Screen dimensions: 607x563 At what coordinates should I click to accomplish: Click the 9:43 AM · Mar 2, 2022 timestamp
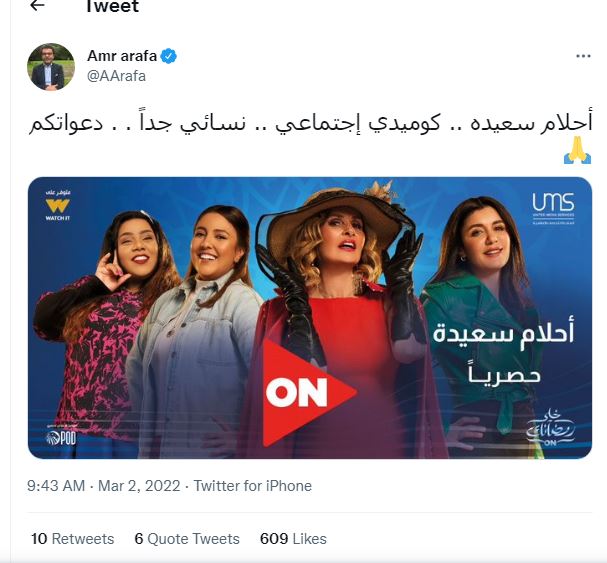coord(103,486)
